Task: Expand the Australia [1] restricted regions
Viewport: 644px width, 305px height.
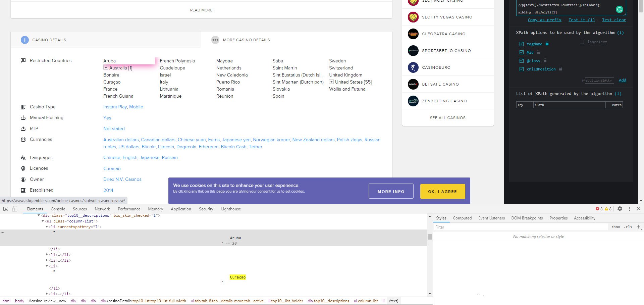Action: [106, 68]
